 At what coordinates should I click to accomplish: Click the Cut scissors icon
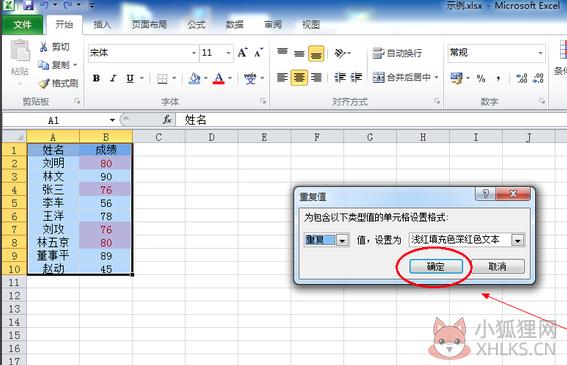pyautogui.click(x=43, y=47)
